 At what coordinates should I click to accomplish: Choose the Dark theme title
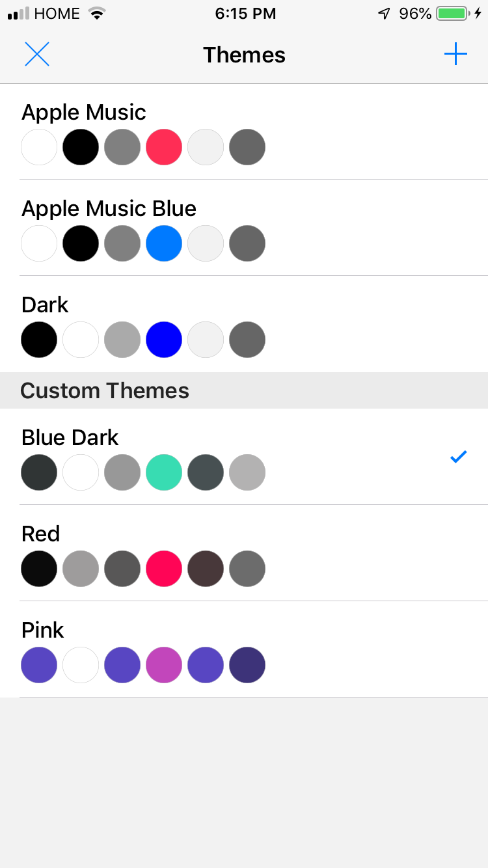45,305
